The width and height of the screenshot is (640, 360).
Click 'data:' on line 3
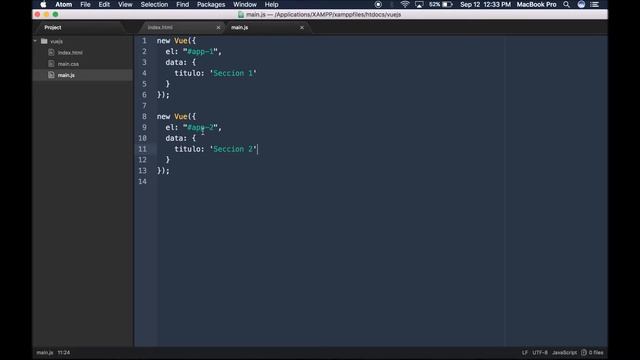coord(176,62)
